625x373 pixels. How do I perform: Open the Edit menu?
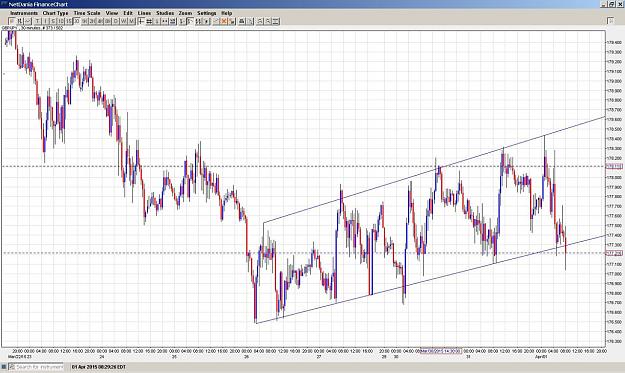[x=128, y=13]
